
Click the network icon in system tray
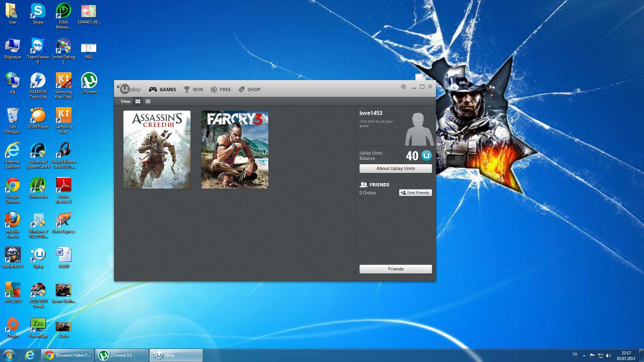coord(600,356)
